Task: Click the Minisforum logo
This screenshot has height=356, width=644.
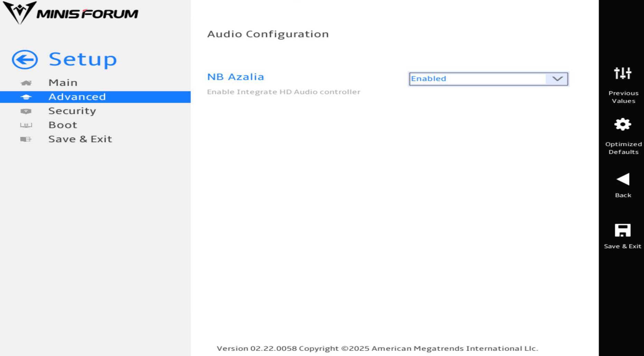Action: [x=70, y=13]
